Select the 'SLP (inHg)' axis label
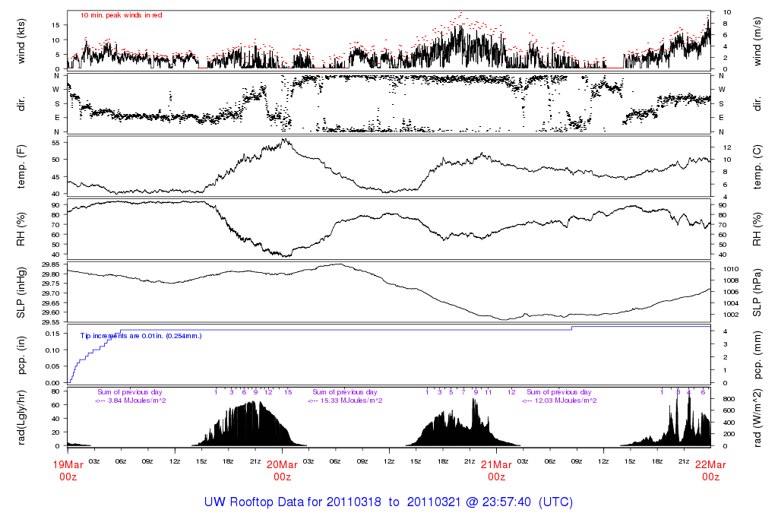 (21, 293)
